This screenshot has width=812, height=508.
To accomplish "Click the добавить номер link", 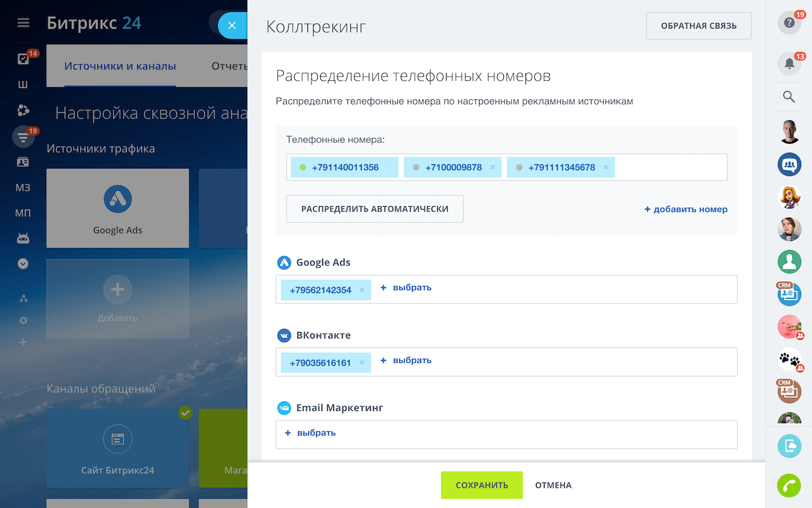I will (x=686, y=209).
